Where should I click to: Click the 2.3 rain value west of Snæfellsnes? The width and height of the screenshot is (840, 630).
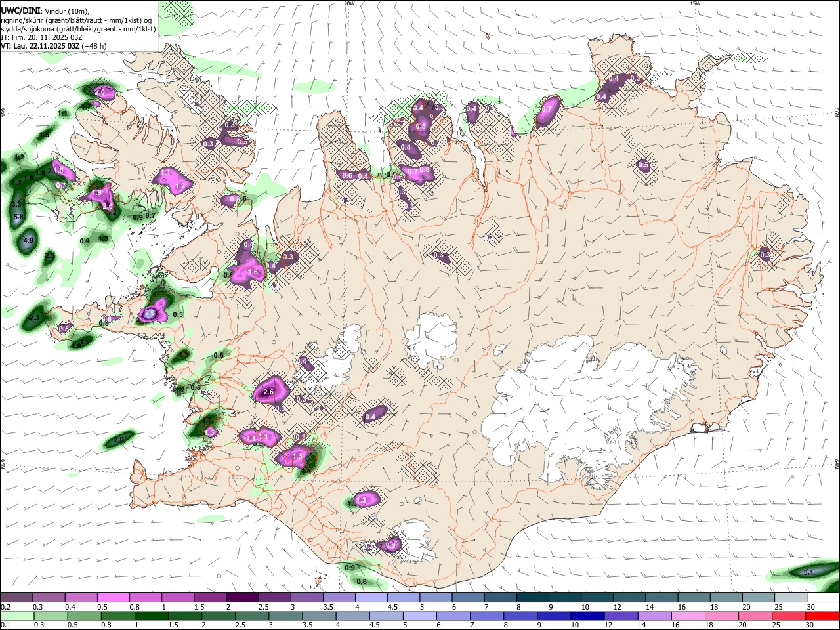[35, 318]
